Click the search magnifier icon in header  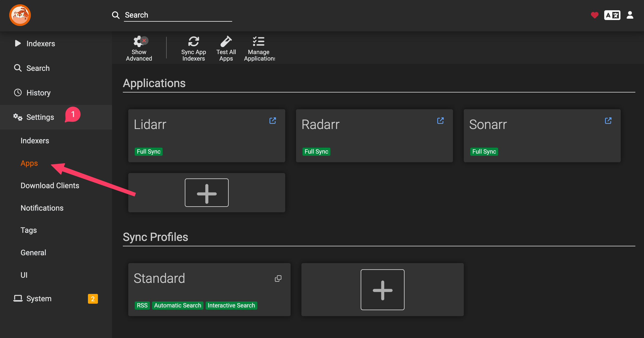[x=116, y=15]
